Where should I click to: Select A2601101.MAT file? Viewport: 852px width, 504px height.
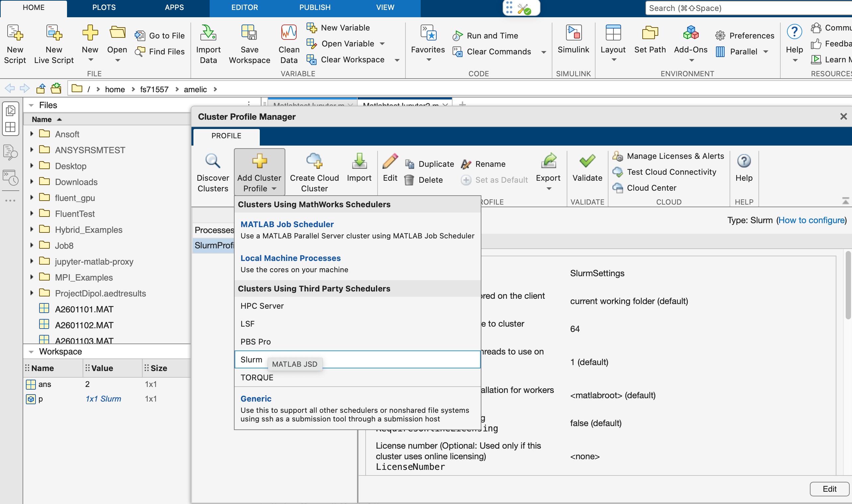point(84,309)
